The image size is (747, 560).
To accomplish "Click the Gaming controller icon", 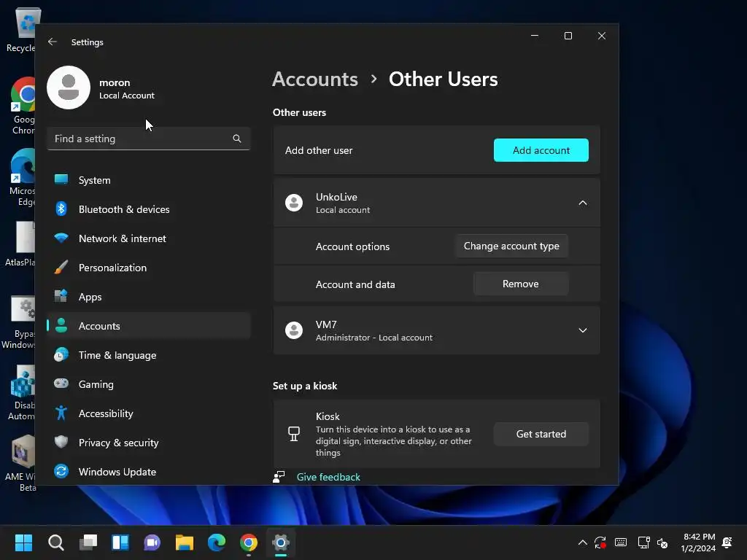I will 61,384.
